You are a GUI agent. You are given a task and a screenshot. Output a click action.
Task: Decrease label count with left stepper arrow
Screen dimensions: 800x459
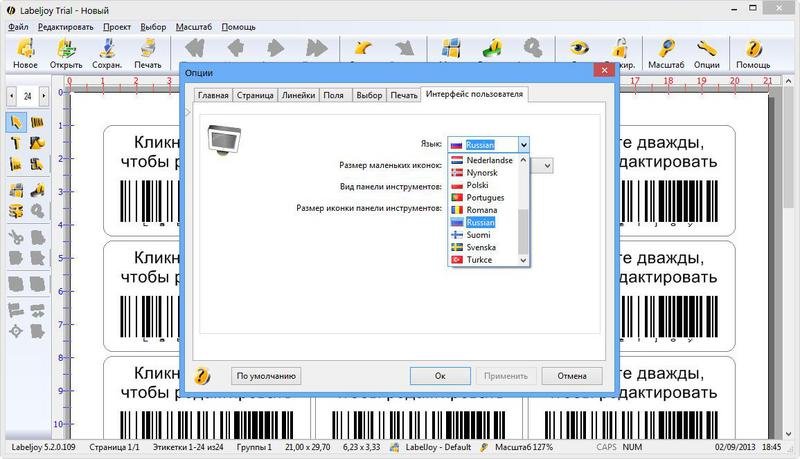12,95
